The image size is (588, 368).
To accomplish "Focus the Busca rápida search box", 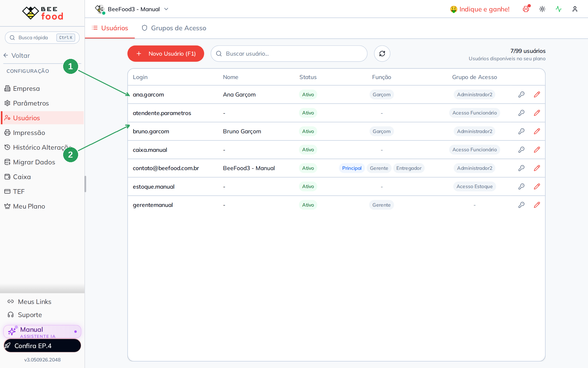I will point(42,38).
